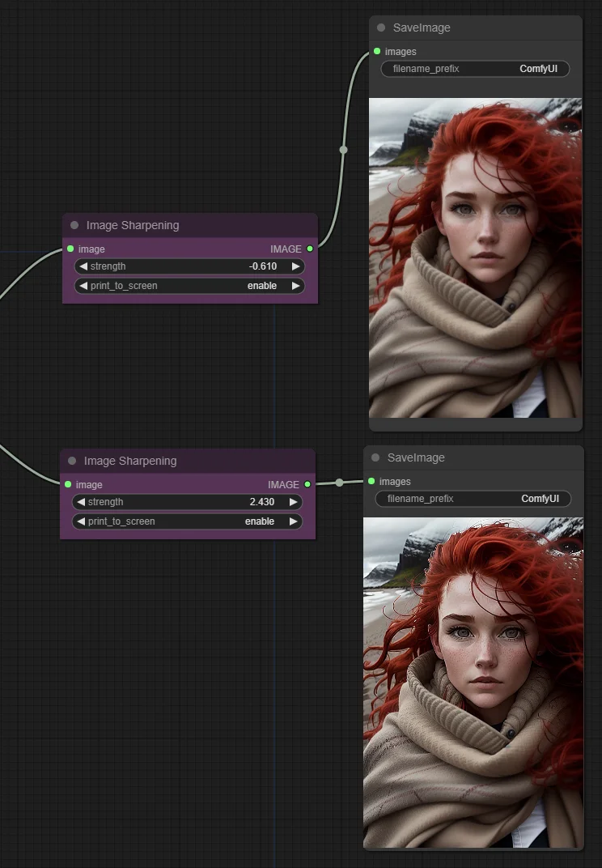Screen dimensions: 602x868
Task: Cycle print_to_screen forward on upper sharpening node
Action: (x=295, y=286)
